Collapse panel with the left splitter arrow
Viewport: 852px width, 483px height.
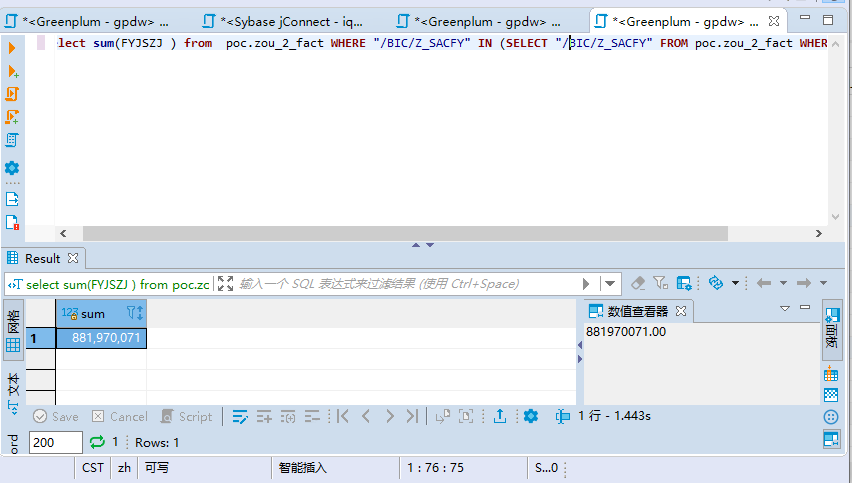pyautogui.click(x=580, y=345)
